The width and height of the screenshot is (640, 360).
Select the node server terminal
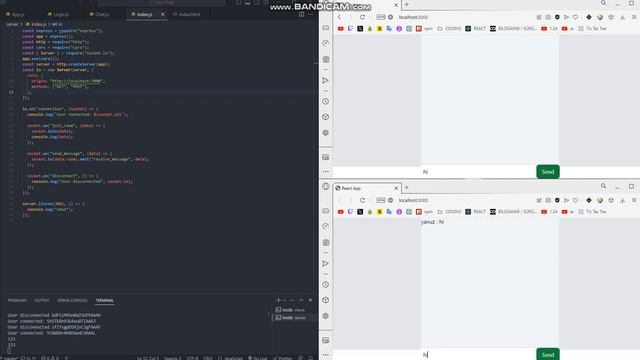point(290,317)
